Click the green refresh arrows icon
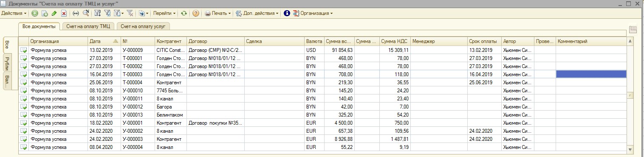This screenshot has width=644, height=157. tap(184, 13)
